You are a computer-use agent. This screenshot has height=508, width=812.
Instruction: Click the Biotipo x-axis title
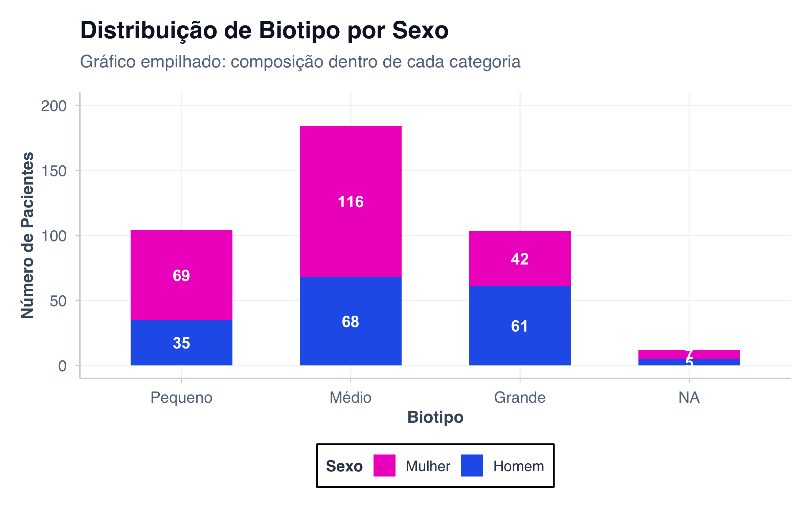(435, 417)
